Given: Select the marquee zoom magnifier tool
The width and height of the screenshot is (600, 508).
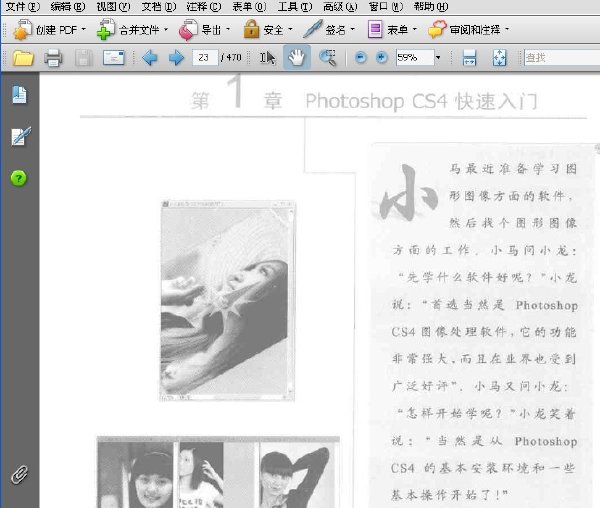Looking at the screenshot, I should [x=328, y=58].
